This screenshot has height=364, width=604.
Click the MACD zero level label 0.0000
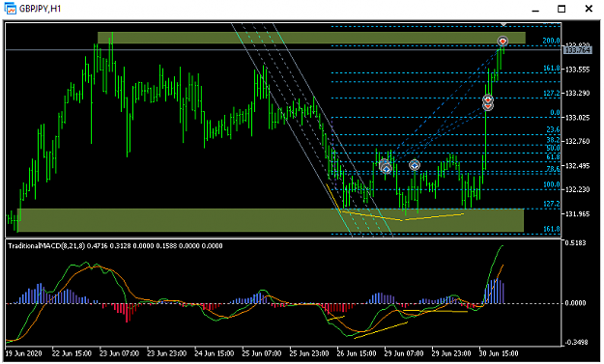coord(575,303)
